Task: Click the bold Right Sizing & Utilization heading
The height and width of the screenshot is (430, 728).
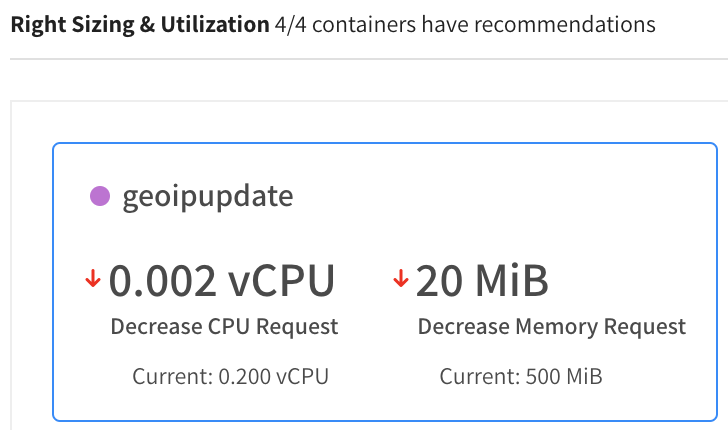Action: (139, 24)
